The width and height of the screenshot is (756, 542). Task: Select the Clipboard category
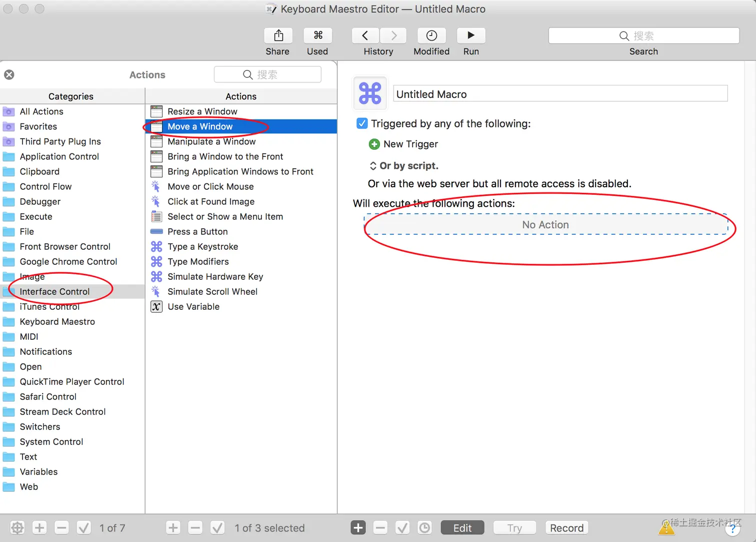click(72, 171)
